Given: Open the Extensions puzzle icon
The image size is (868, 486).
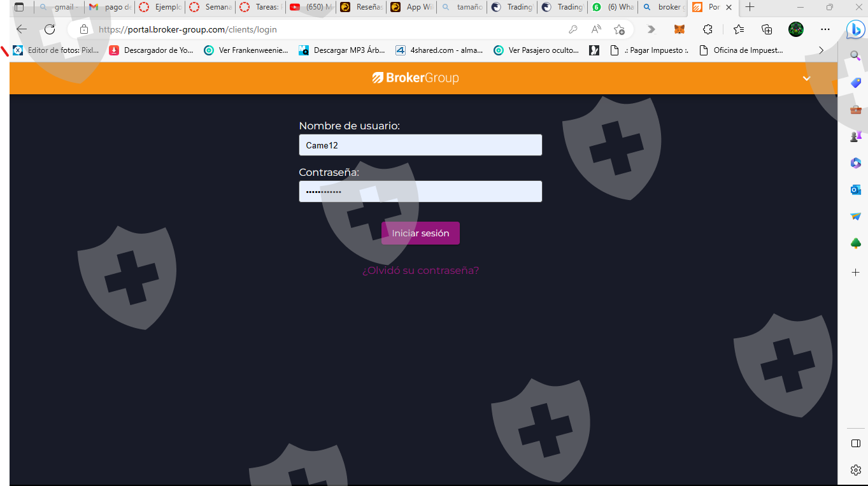Looking at the screenshot, I should point(708,29).
